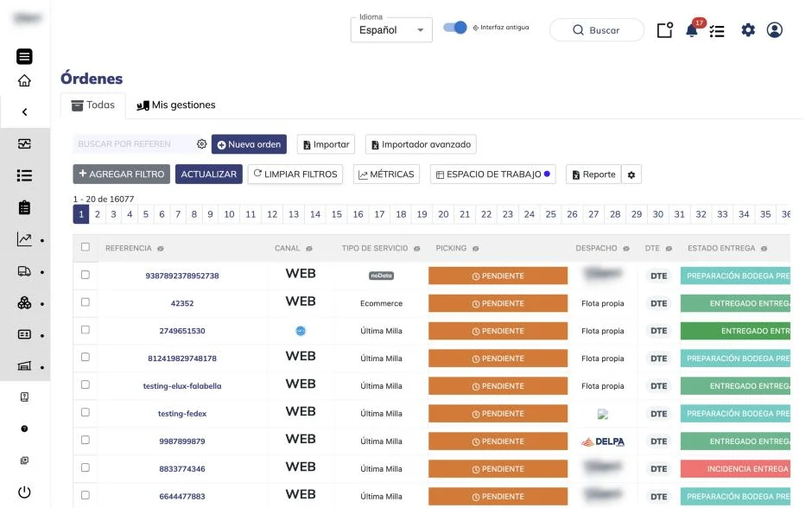Viewport: 812px width, 508px height.
Task: Click the gear icon next to Reporte
Action: pyautogui.click(x=631, y=175)
